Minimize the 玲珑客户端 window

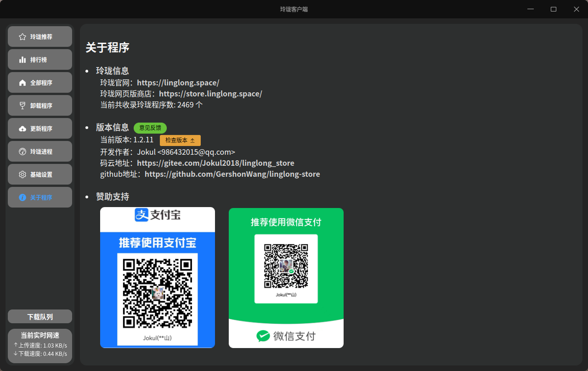click(531, 9)
